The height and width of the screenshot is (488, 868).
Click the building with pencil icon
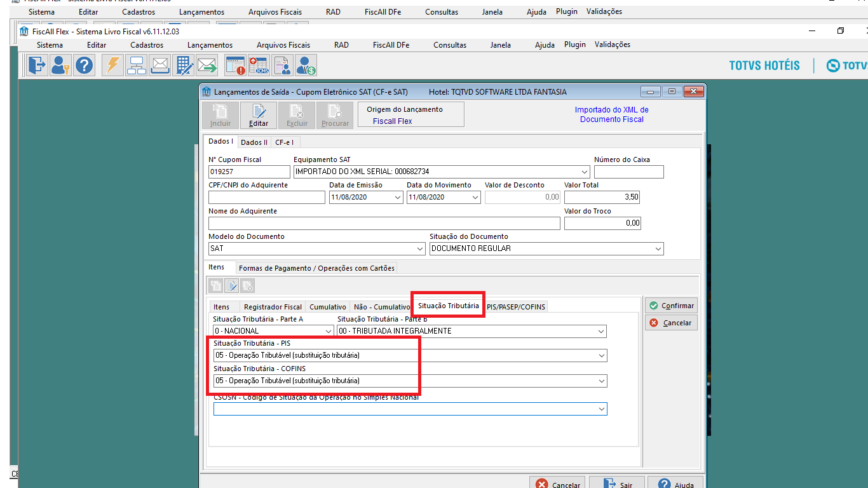coord(184,65)
